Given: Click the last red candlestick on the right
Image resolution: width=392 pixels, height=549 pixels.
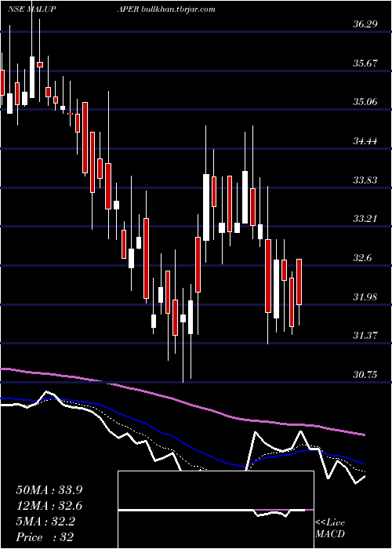Looking at the screenshot, I should click(x=299, y=282).
